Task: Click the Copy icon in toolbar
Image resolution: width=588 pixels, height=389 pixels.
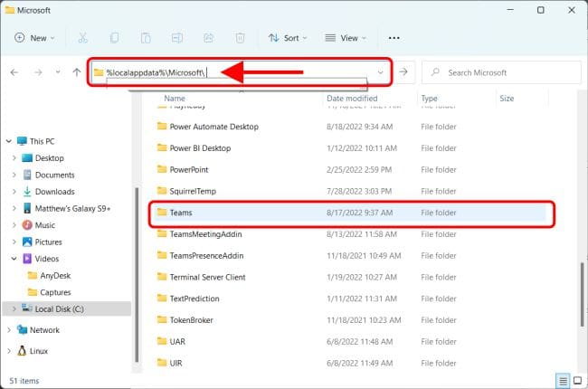Action: (x=114, y=38)
